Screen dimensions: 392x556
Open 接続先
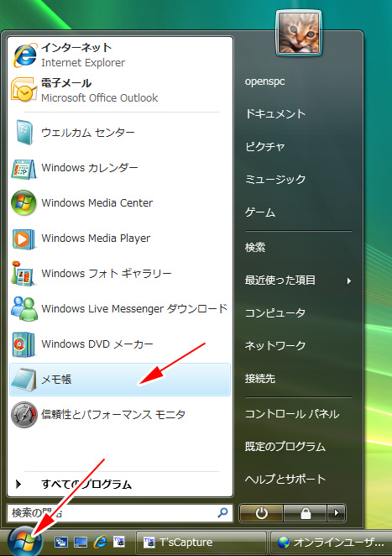(x=260, y=379)
